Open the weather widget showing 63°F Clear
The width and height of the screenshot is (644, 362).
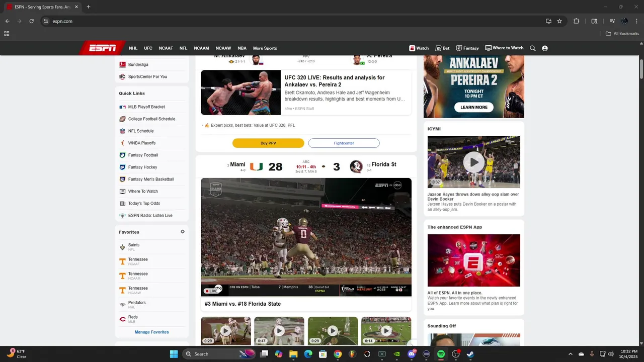(16, 354)
